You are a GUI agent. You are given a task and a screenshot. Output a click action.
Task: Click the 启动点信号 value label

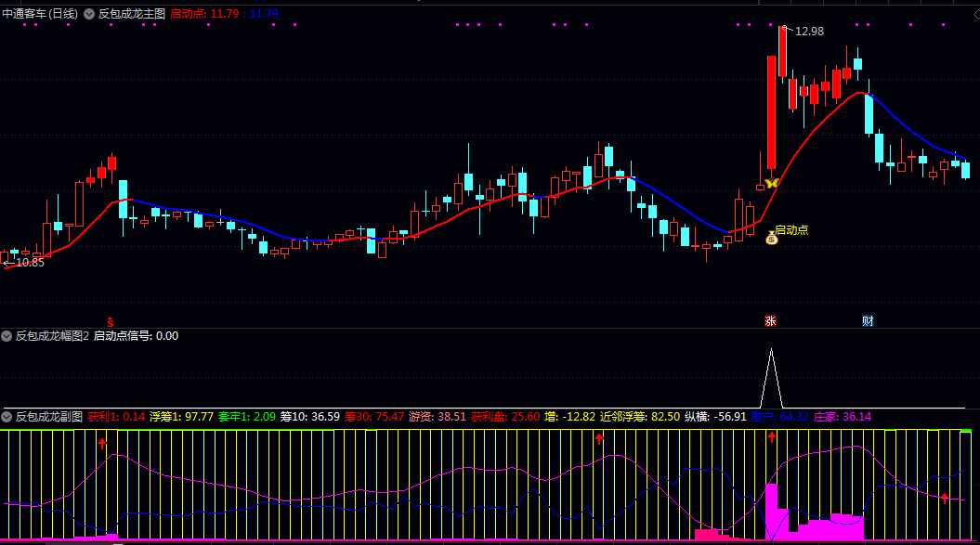136,336
